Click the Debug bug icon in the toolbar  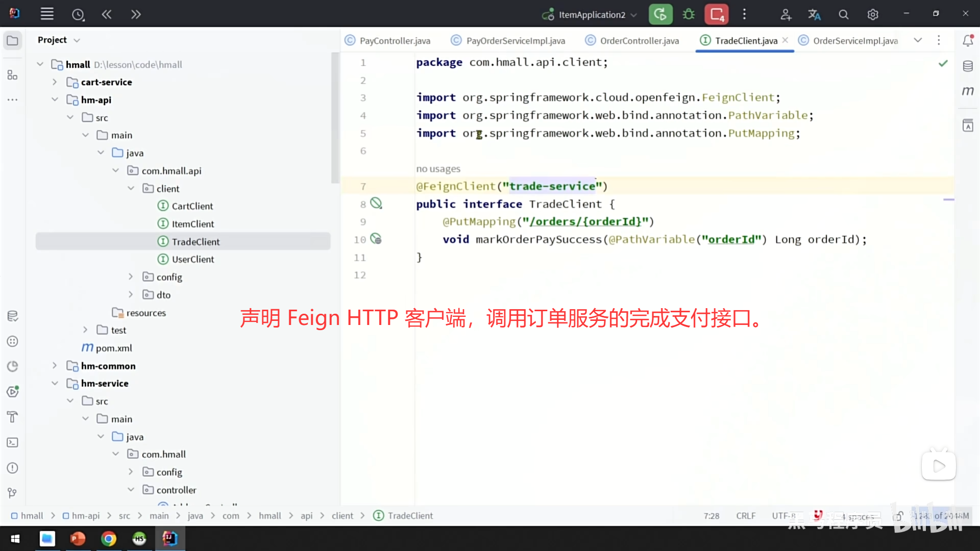pos(689,14)
